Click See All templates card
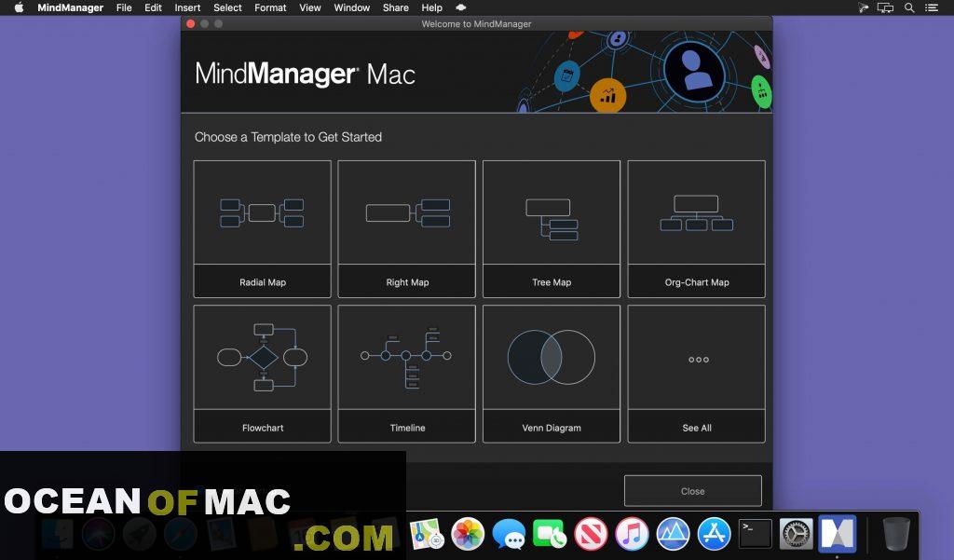Screen dimensions: 954x560 pyautogui.click(x=697, y=374)
